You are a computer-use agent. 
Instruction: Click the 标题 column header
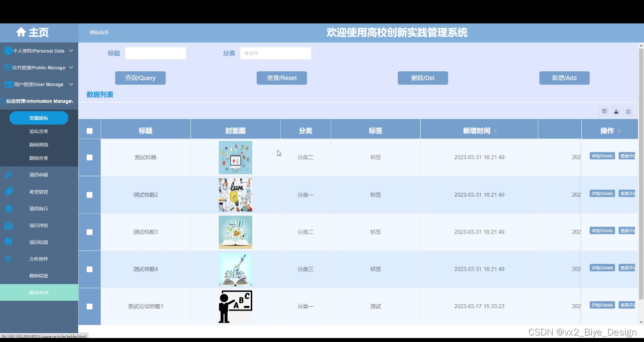click(x=146, y=131)
